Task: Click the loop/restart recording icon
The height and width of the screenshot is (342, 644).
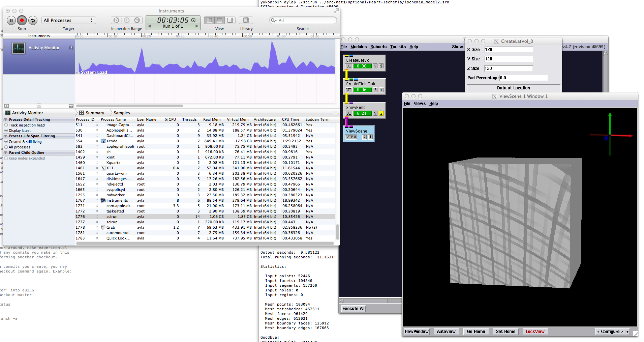Action: (x=33, y=20)
